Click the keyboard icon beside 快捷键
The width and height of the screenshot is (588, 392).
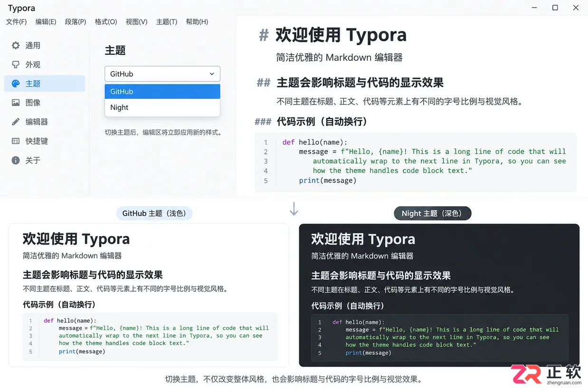coord(16,141)
